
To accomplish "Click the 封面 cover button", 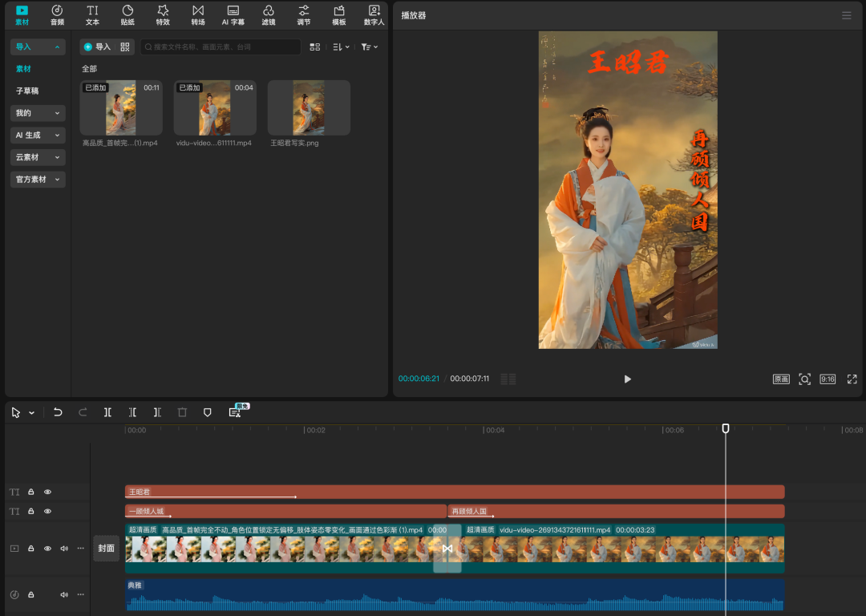I will click(106, 549).
